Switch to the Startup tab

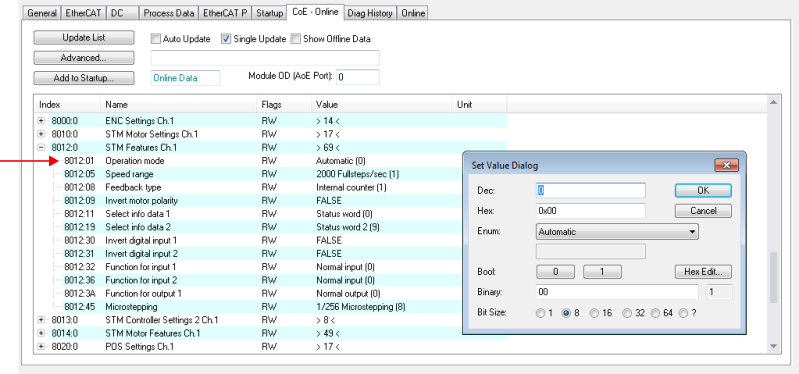coord(269,13)
